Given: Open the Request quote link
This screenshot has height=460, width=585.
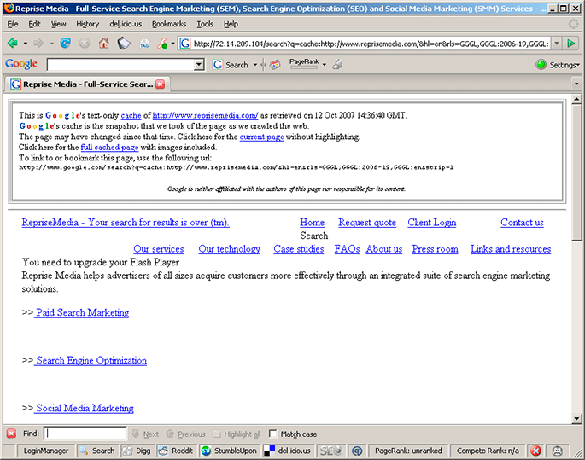Looking at the screenshot, I should 367,222.
